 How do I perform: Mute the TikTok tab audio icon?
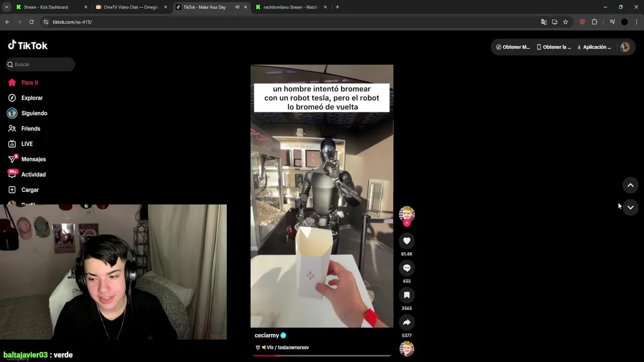pyautogui.click(x=237, y=7)
